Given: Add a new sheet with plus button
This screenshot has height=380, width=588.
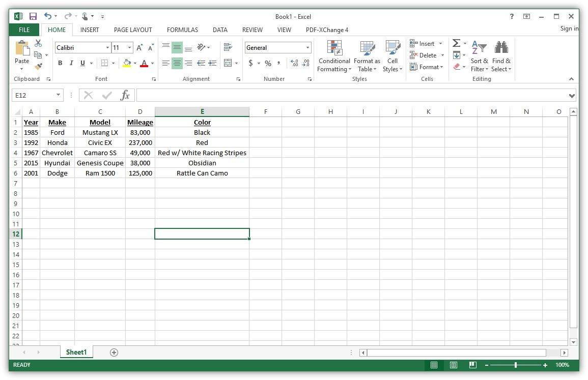Looking at the screenshot, I should point(114,352).
